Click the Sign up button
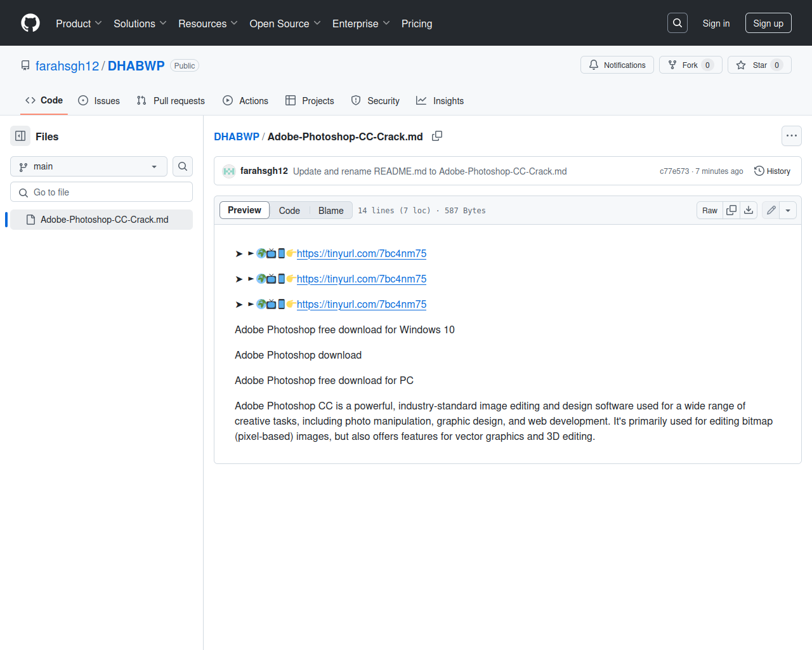The width and height of the screenshot is (812, 650). click(768, 23)
